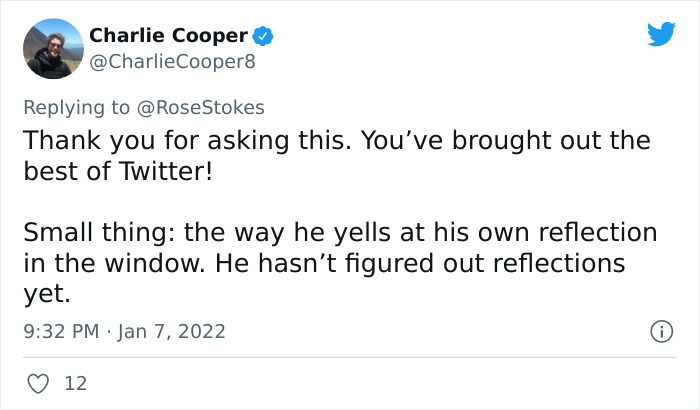Click the word "yet." ending the tweet
Viewport: 700px width, 410px height.
(x=43, y=295)
